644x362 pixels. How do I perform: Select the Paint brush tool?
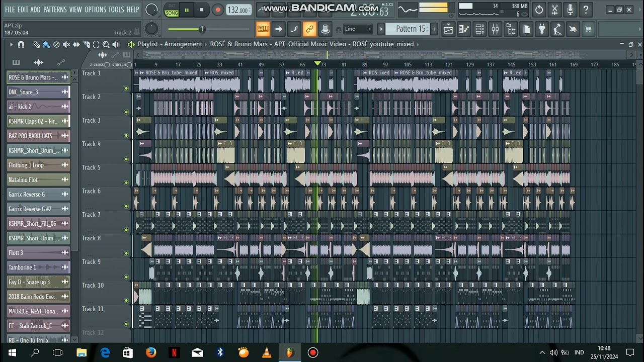(46, 44)
